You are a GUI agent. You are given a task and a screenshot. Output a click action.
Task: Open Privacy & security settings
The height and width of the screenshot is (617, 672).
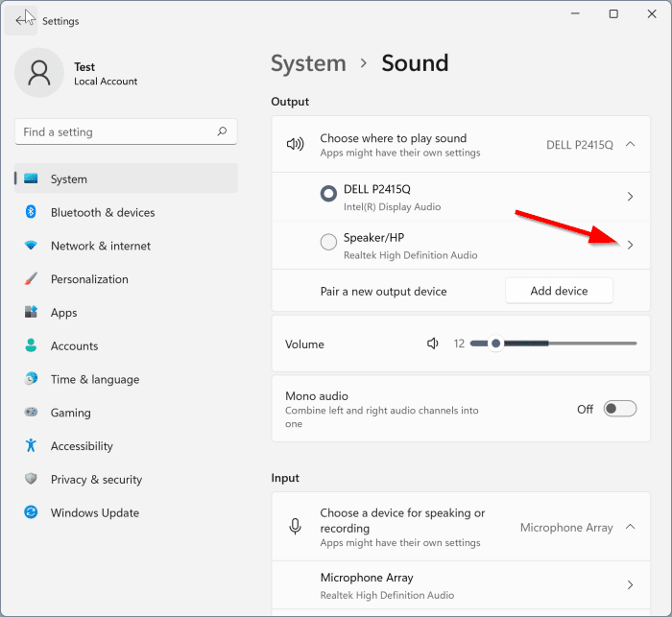126,479
